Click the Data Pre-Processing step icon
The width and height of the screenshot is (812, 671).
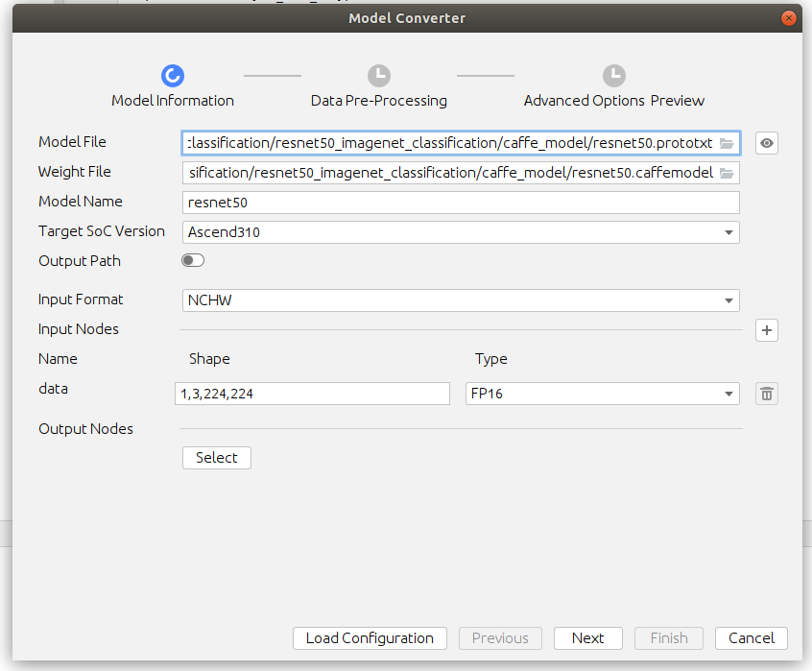tap(379, 76)
